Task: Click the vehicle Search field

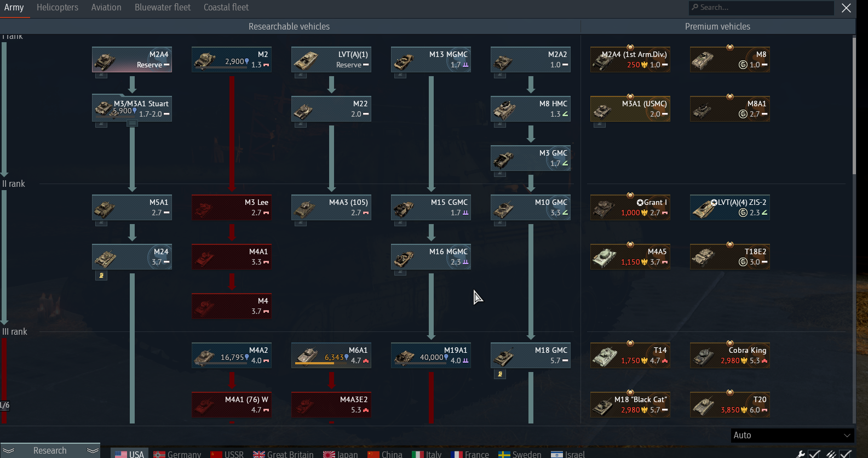Action: point(761,8)
